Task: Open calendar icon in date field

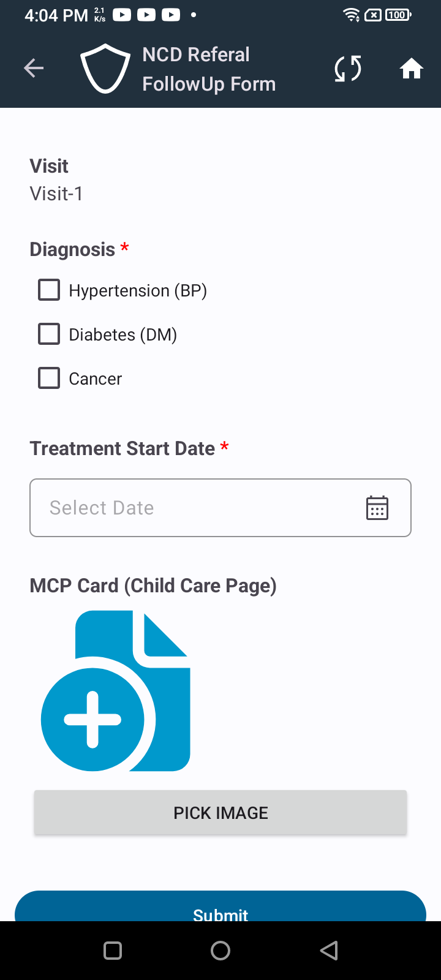Action: (x=377, y=508)
